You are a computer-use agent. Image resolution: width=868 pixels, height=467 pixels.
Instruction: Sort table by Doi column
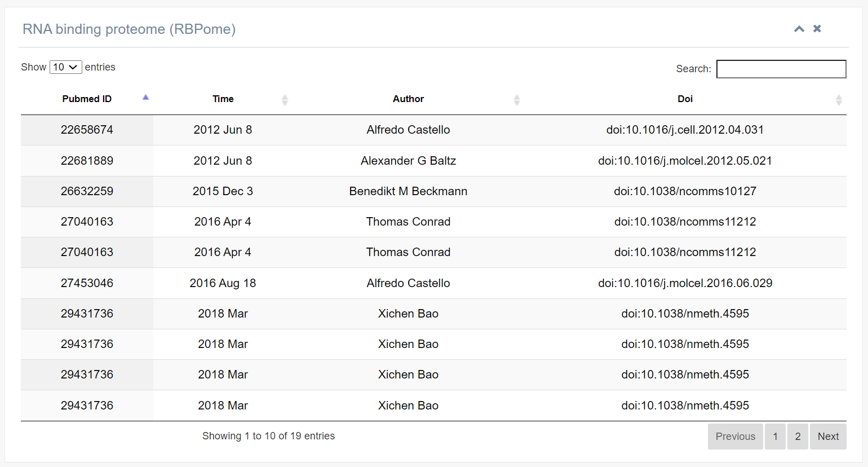(685, 99)
